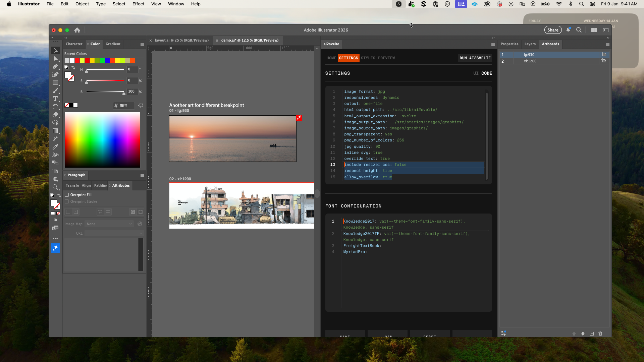
Task: Enable the Overprint Fill checkbox
Action: [67, 195]
